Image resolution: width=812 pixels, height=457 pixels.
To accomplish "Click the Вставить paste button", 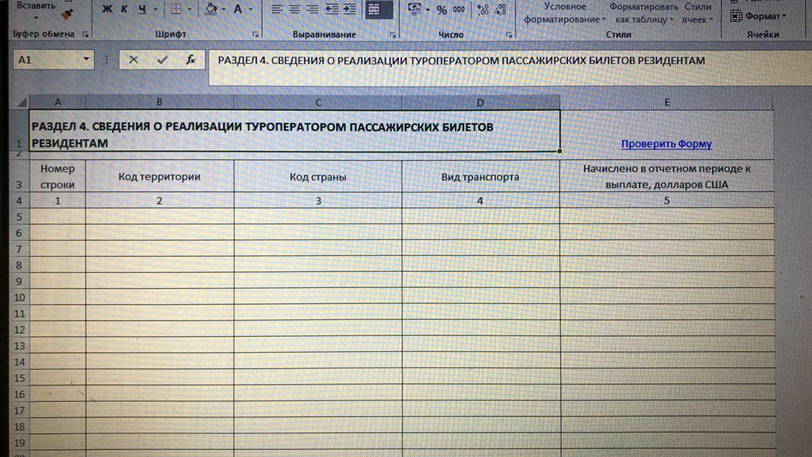I will pos(36,6).
